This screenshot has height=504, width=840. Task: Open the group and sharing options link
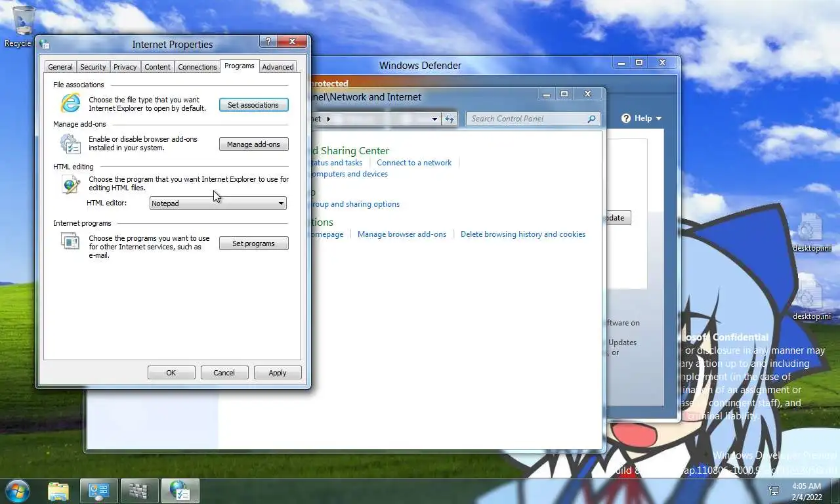[356, 204]
